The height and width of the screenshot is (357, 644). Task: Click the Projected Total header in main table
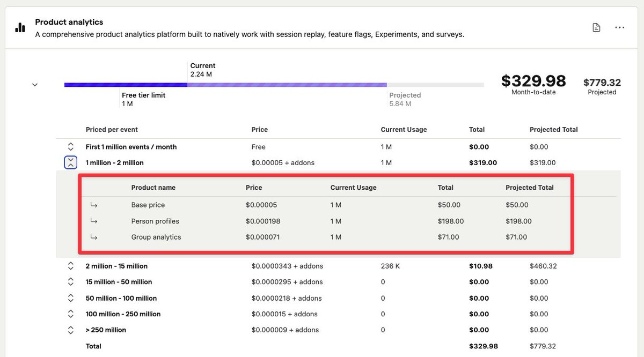click(x=554, y=130)
